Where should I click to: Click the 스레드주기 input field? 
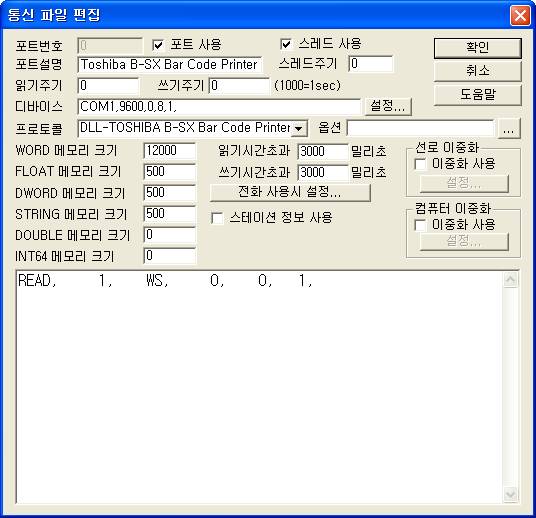pyautogui.click(x=371, y=64)
